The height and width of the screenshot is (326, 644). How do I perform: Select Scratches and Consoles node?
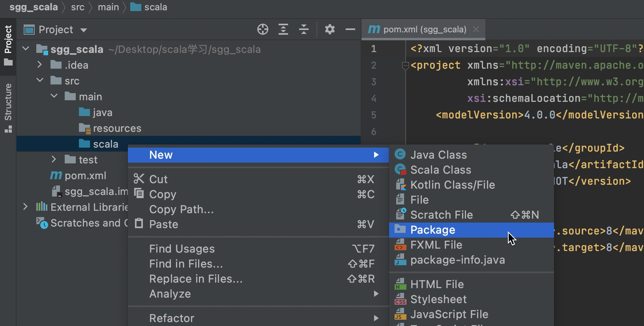(x=82, y=223)
